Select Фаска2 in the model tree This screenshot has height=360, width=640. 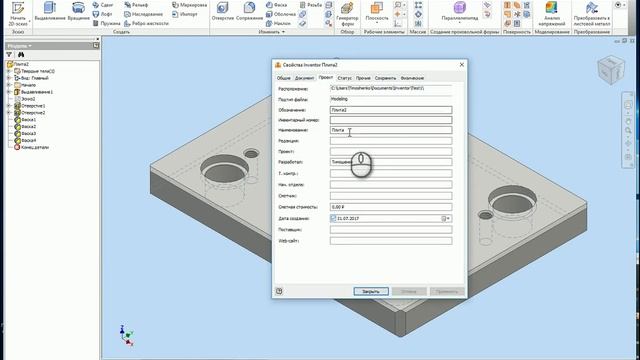coord(25,127)
